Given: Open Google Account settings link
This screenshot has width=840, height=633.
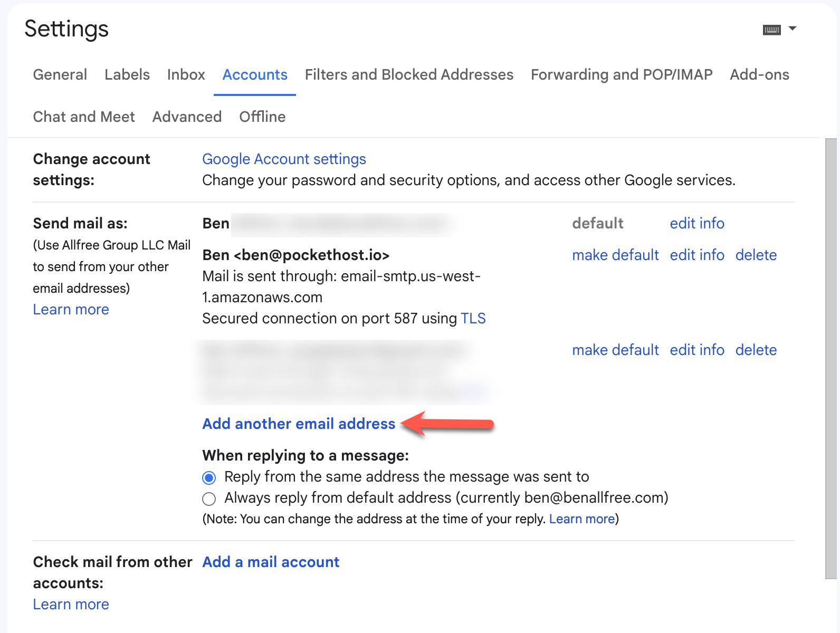Looking at the screenshot, I should 284,159.
